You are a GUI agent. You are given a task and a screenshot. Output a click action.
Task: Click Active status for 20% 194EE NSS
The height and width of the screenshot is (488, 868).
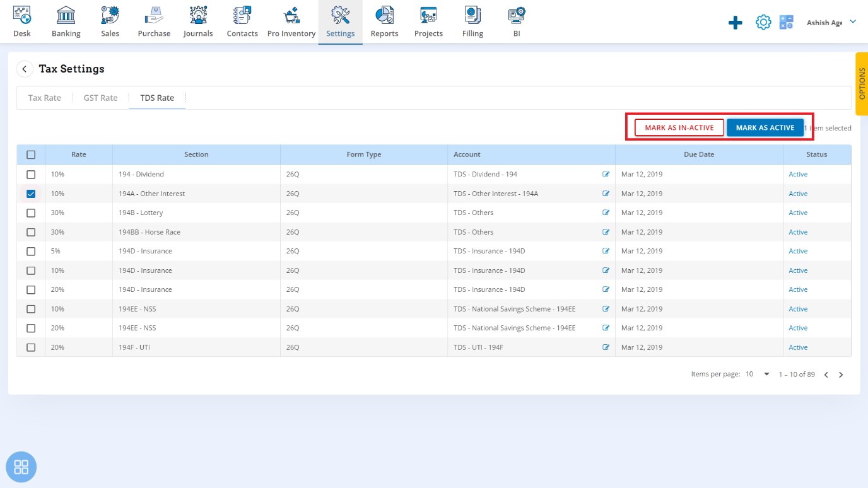tap(798, 328)
